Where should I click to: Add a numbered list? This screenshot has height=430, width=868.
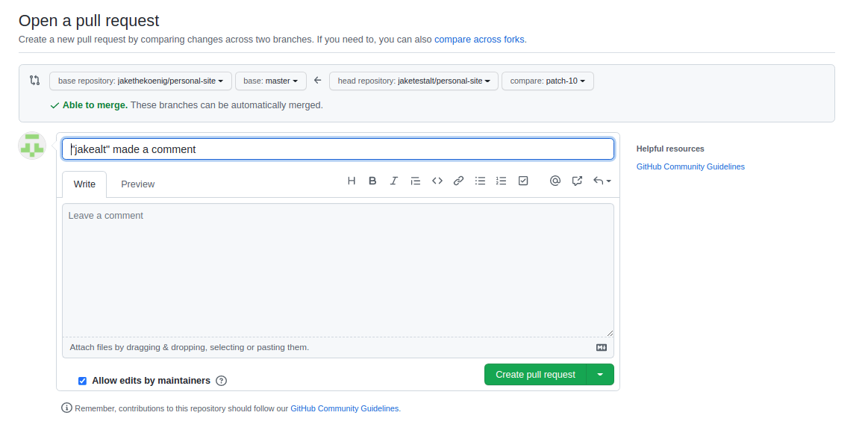[501, 181]
